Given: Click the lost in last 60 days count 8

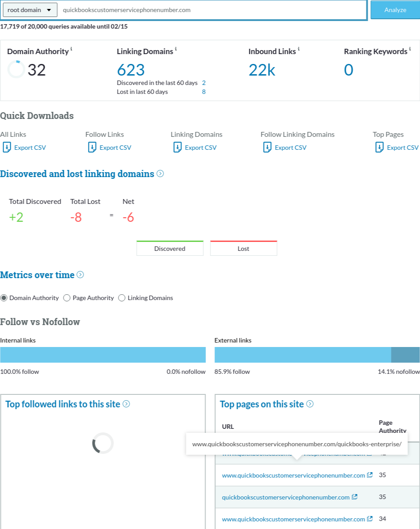Looking at the screenshot, I should point(204,92).
